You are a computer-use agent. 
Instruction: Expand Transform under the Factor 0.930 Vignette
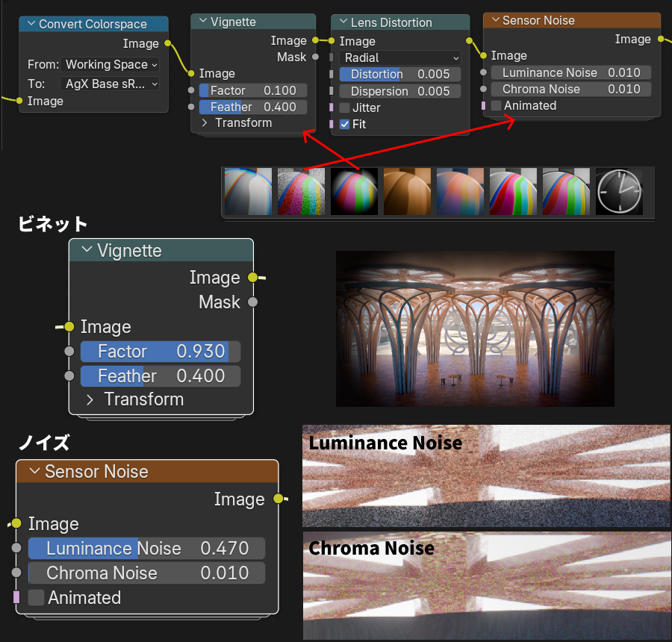click(x=90, y=399)
